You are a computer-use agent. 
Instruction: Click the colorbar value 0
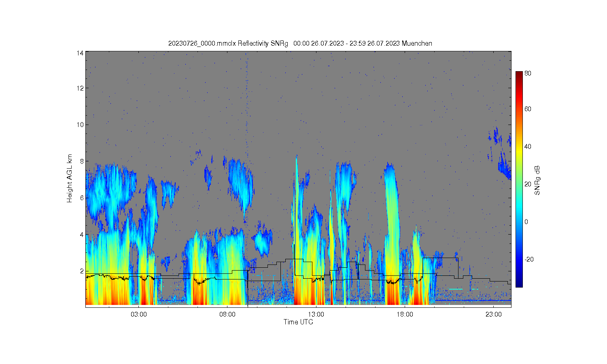point(526,222)
